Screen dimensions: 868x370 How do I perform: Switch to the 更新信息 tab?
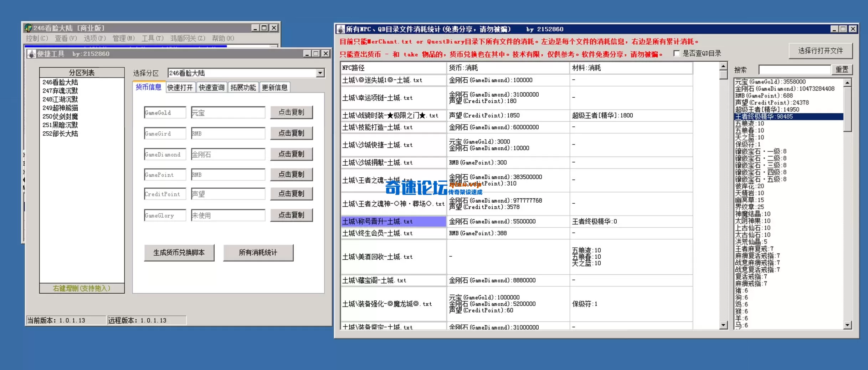[274, 87]
